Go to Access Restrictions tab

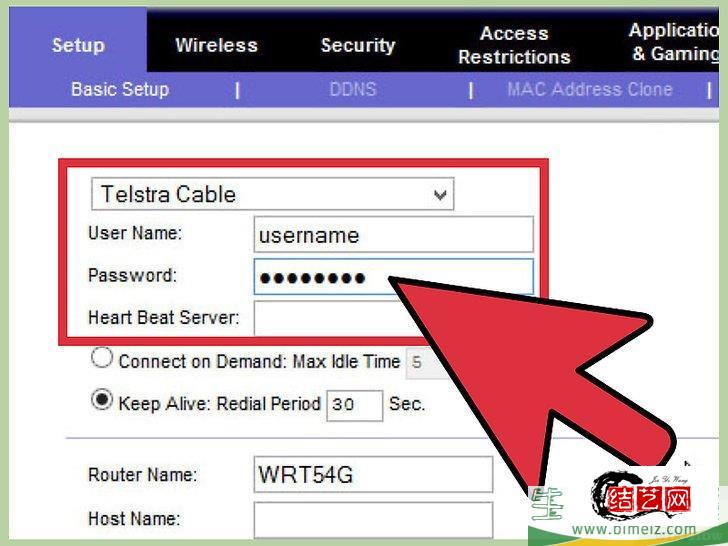point(514,45)
